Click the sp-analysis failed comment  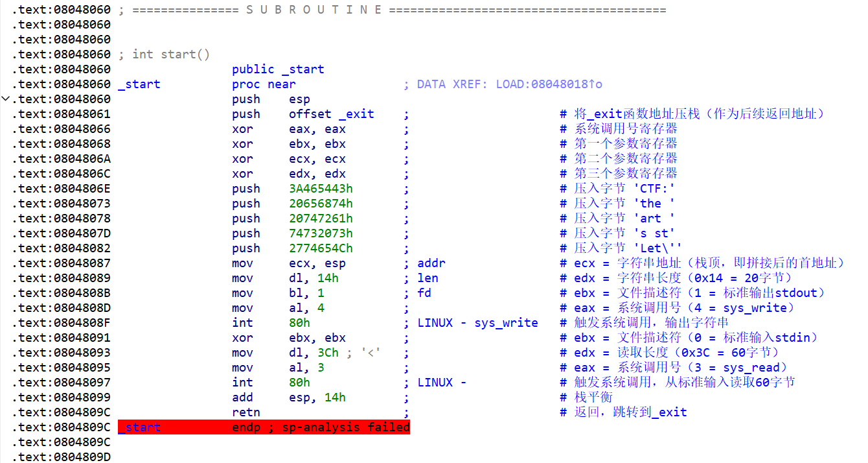tap(346, 427)
